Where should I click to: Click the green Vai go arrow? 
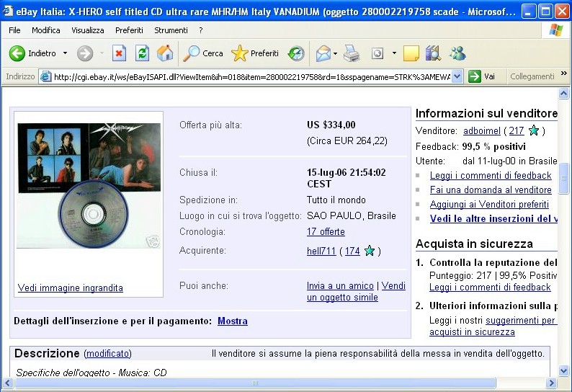475,76
